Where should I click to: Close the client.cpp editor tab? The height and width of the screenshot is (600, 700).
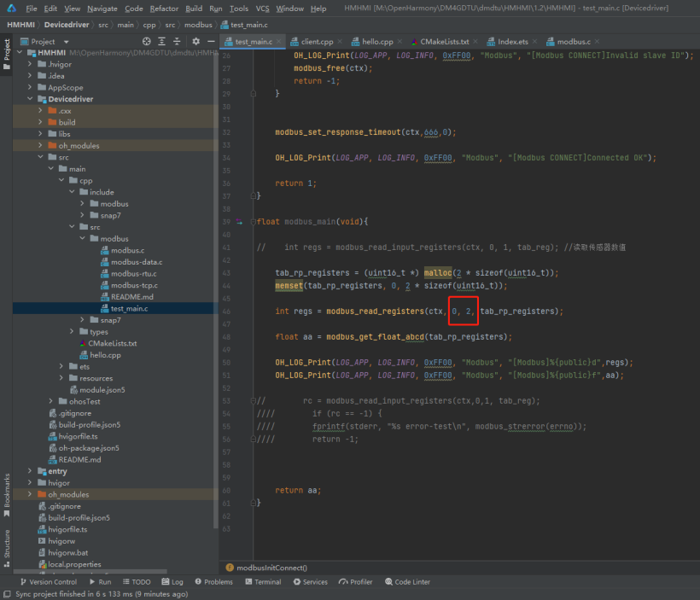tap(340, 42)
